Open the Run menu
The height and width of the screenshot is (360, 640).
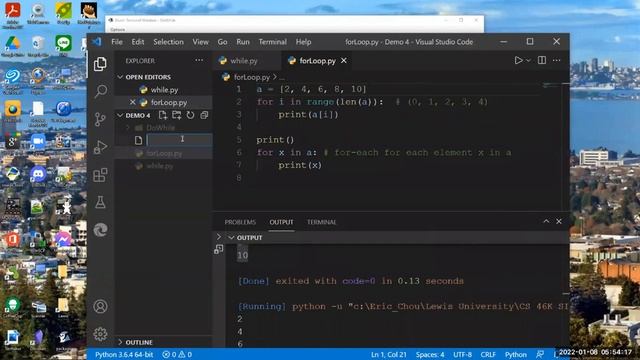243,42
